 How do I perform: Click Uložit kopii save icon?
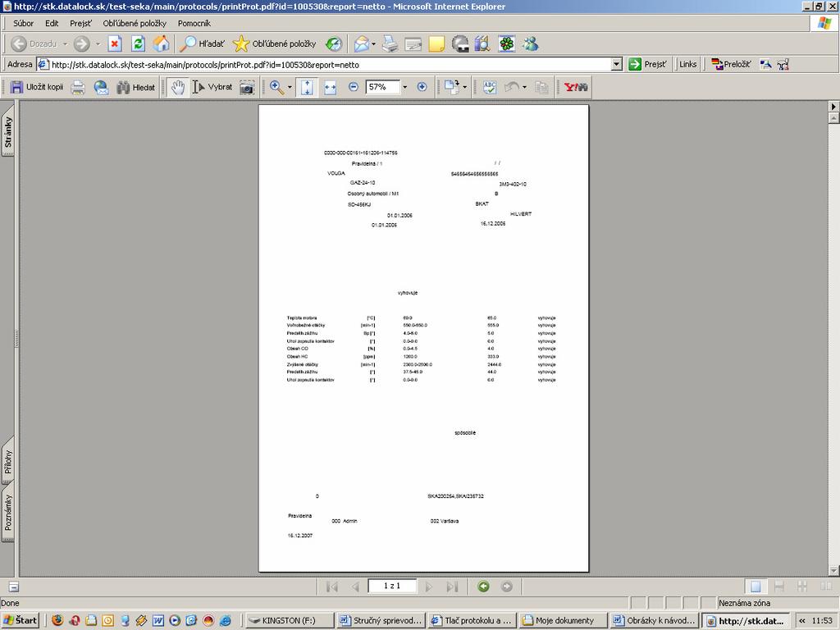pos(36,87)
